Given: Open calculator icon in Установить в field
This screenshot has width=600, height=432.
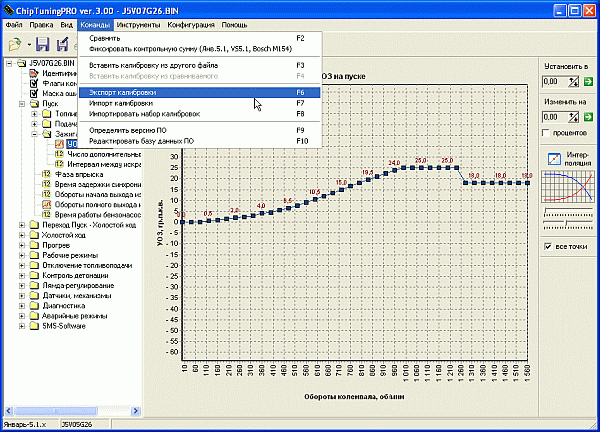Looking at the screenshot, I should click(574, 82).
